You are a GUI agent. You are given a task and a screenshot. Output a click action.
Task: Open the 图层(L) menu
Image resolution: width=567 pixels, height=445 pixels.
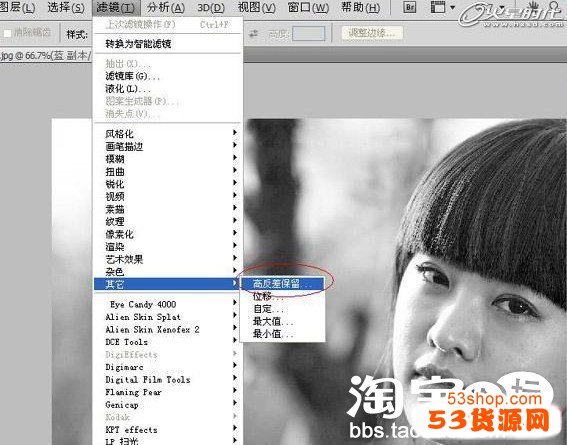click(17, 7)
